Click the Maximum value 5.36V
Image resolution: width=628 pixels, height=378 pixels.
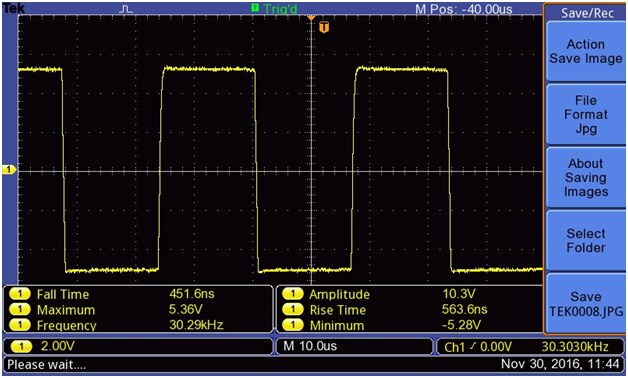(x=185, y=310)
